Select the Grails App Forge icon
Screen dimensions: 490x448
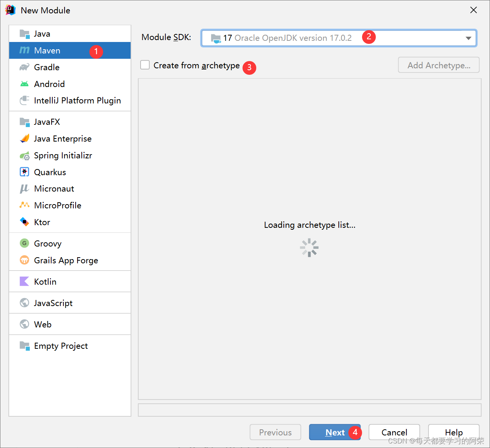click(x=24, y=260)
